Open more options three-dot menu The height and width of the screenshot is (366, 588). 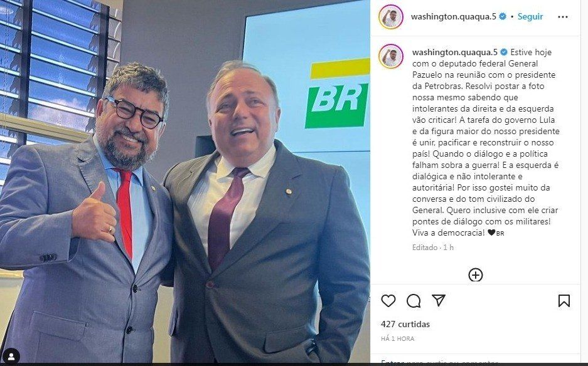[562, 17]
